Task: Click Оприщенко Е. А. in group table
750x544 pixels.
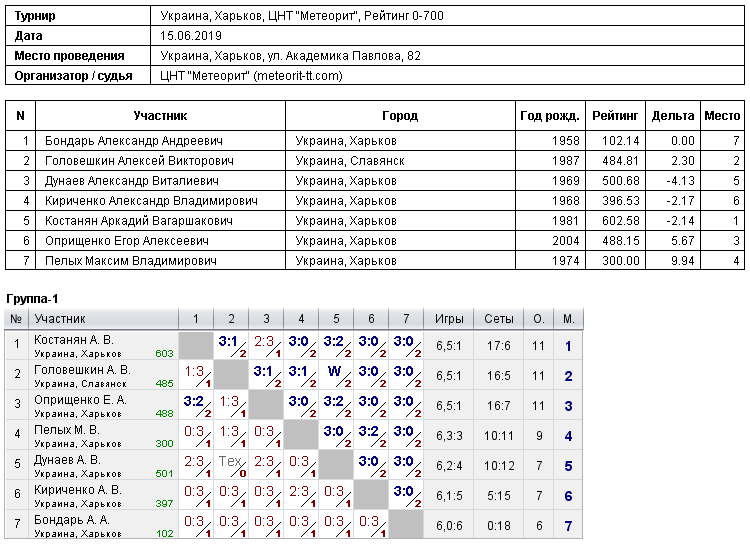Action: point(80,400)
